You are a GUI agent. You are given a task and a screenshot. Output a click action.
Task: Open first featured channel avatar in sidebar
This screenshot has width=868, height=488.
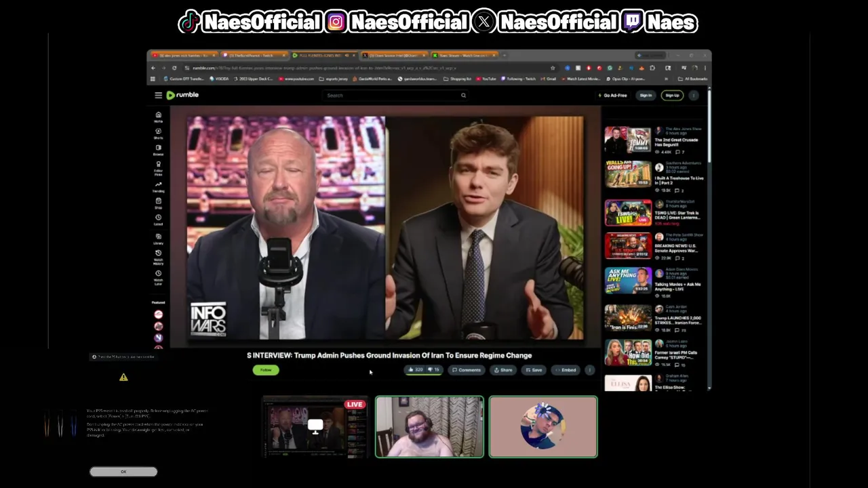158,314
